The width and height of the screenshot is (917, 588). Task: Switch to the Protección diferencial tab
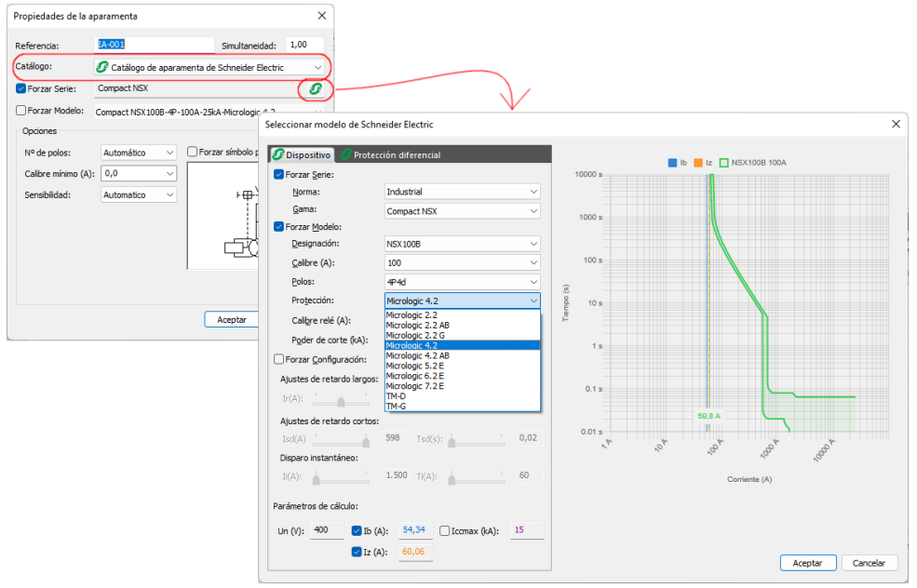tap(391, 154)
